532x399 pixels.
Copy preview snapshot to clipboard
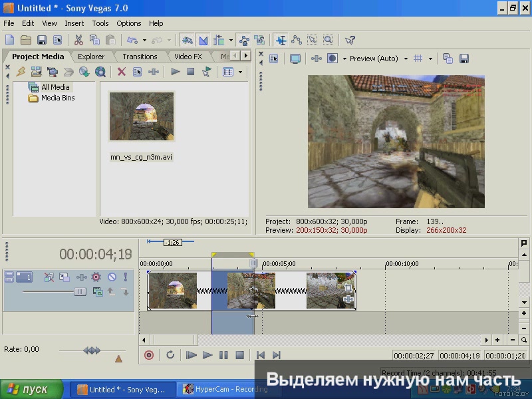(x=448, y=59)
